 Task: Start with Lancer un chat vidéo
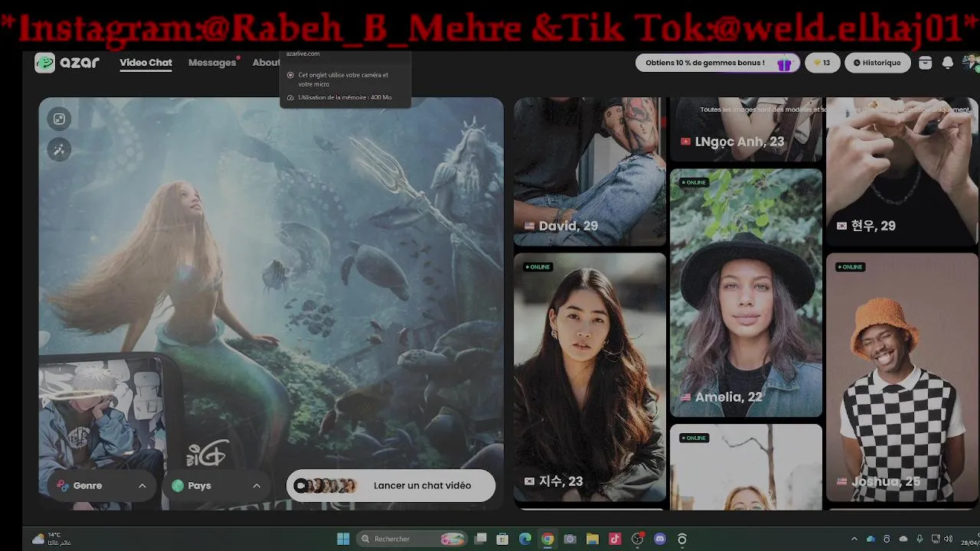390,486
